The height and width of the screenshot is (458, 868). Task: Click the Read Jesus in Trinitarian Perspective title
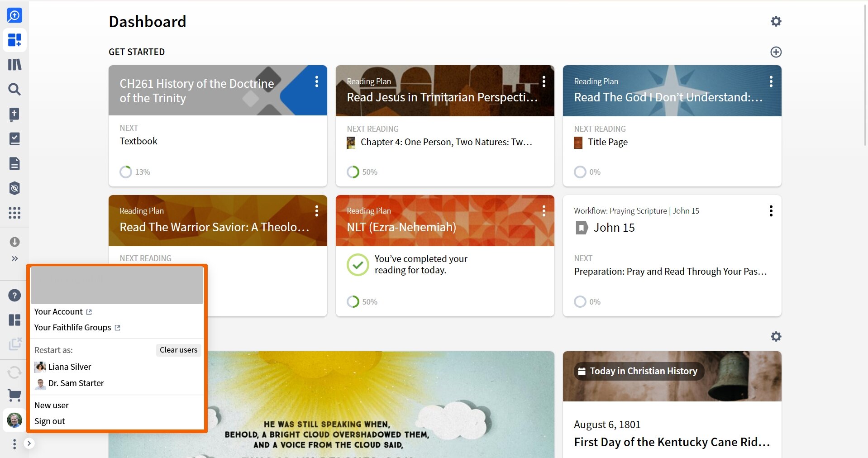click(x=442, y=97)
